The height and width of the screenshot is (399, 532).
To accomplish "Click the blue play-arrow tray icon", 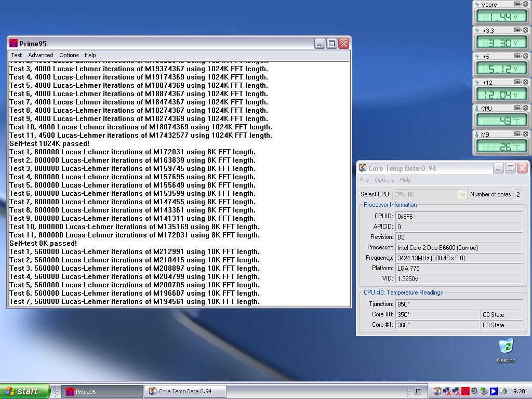I will (x=494, y=392).
